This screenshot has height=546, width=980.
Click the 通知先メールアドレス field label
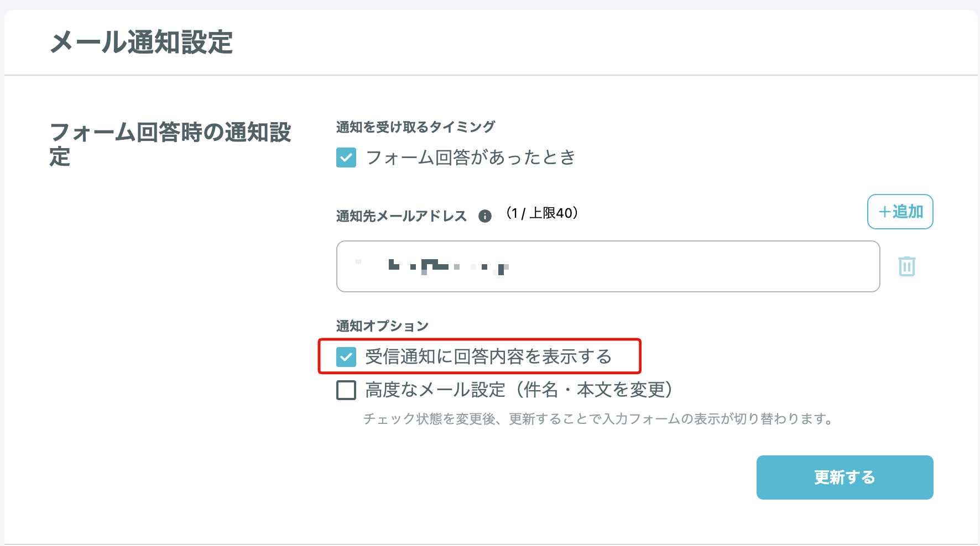click(x=402, y=216)
